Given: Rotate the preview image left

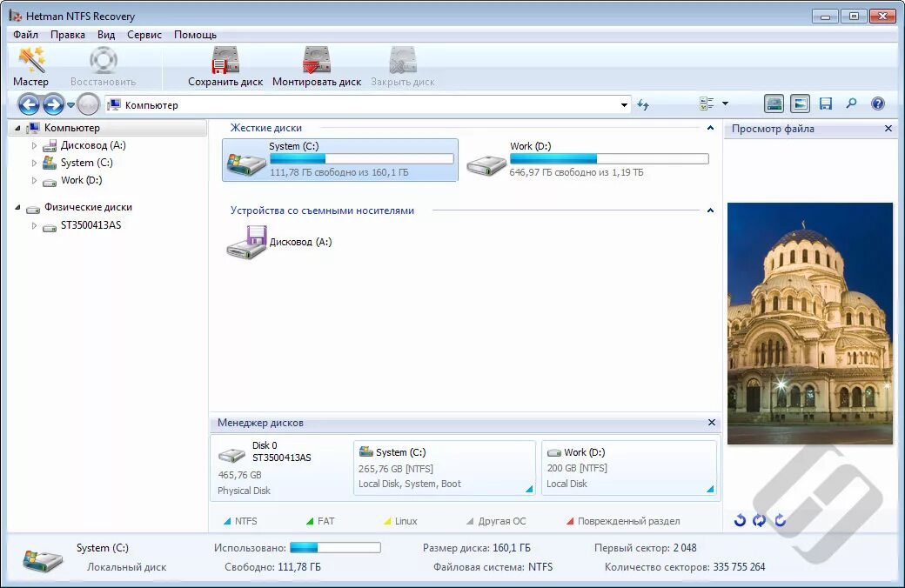Looking at the screenshot, I should click(x=740, y=520).
